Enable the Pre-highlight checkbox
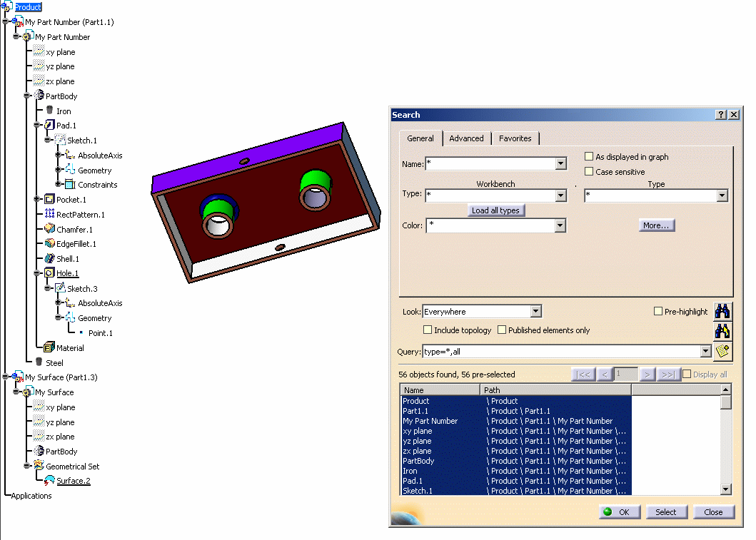This screenshot has height=540, width=756. click(658, 312)
